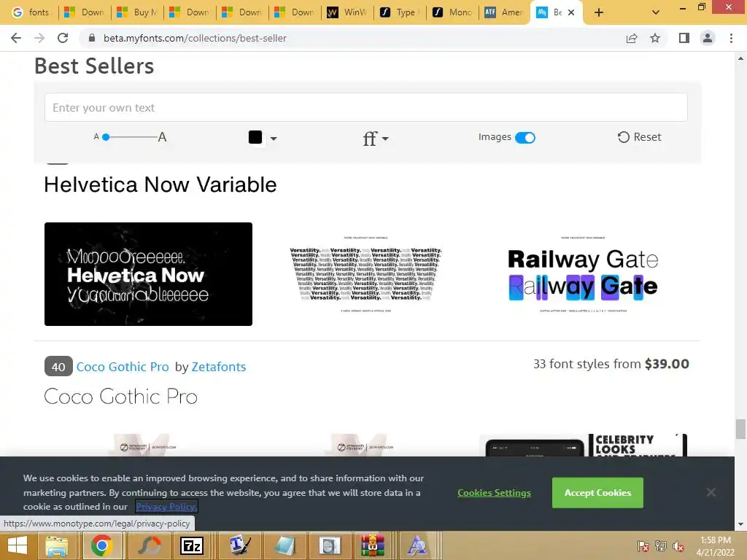This screenshot has width=747, height=560.
Task: Click the small 'A' size icon
Action: (96, 137)
